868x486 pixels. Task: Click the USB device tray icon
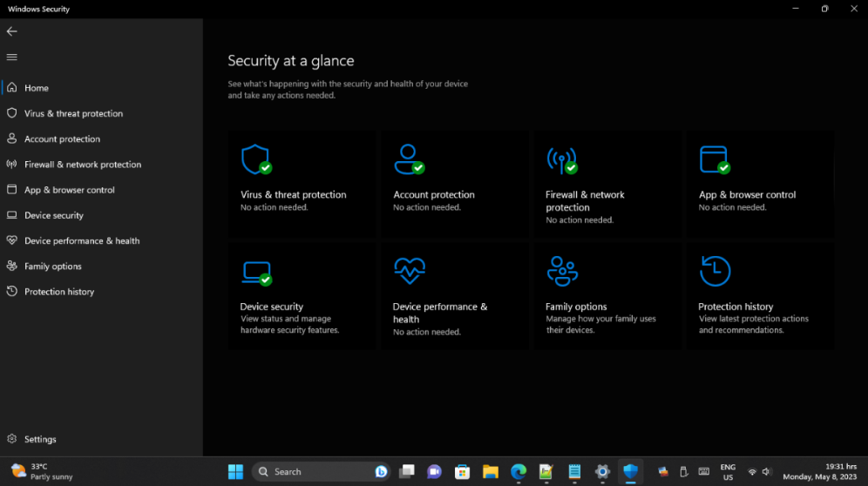[683, 471]
